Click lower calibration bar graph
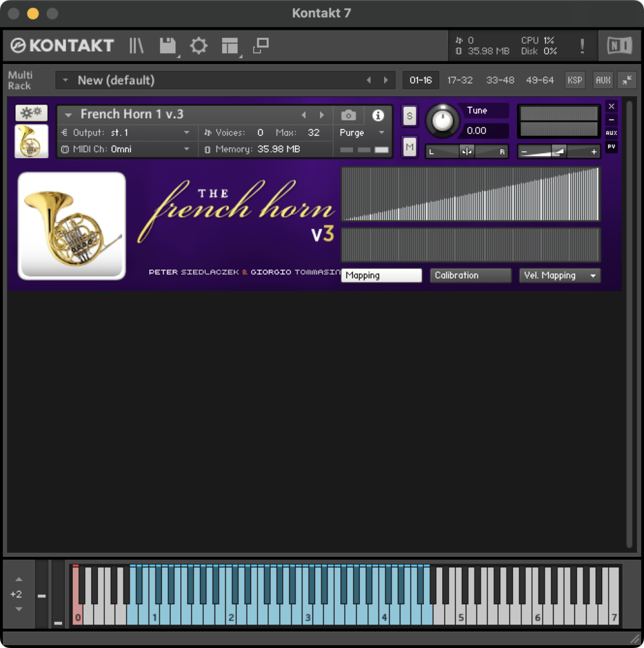This screenshot has width=644, height=648. tap(471, 245)
